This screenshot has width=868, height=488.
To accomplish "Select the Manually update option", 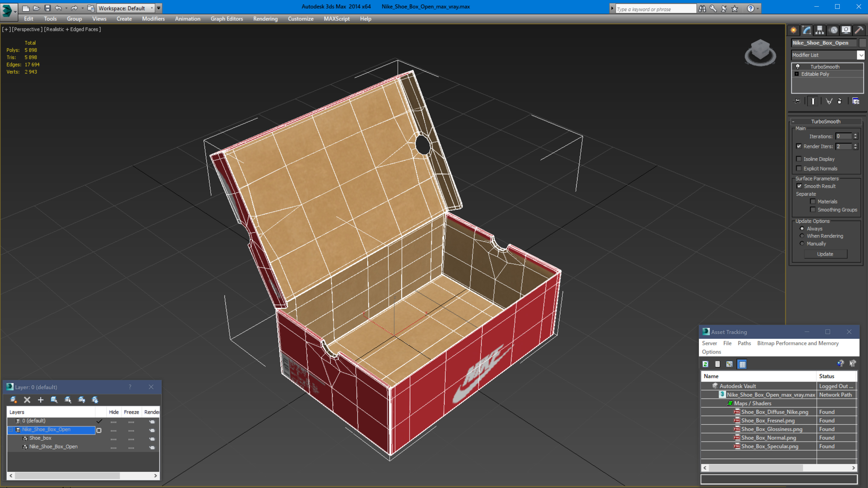I will point(802,243).
